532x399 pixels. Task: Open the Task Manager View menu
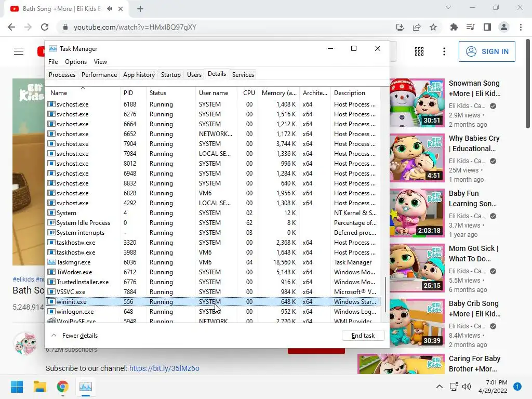click(x=100, y=62)
